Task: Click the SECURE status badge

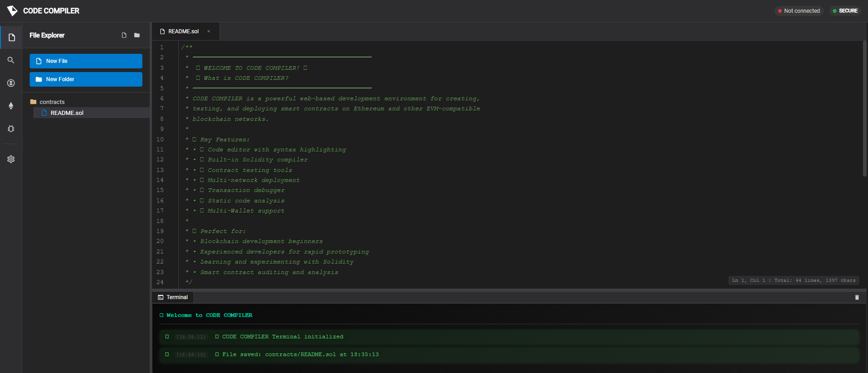Action: (845, 11)
